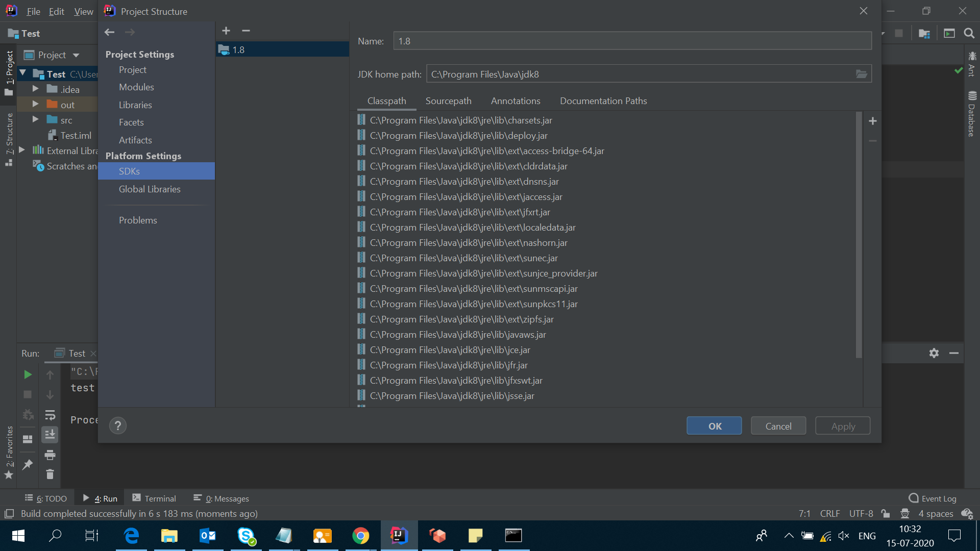This screenshot has height=551, width=980.
Task: Click the add classpath entry icon
Action: (x=873, y=121)
